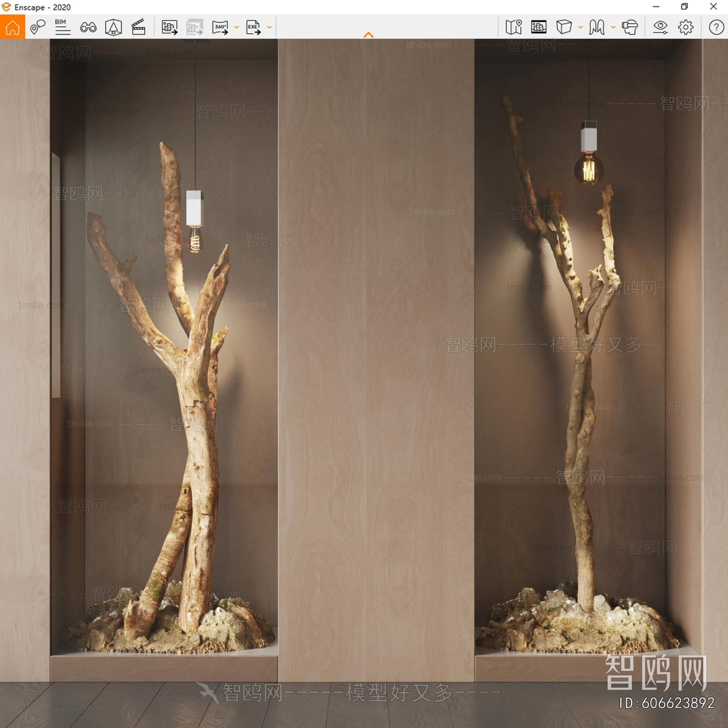
Task: Open General Settings gear icon
Action: point(686,27)
